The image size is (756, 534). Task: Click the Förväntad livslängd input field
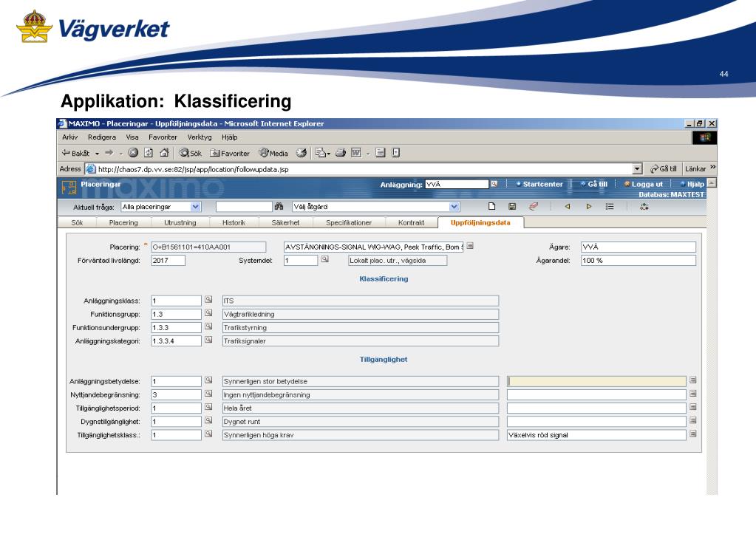(x=168, y=260)
